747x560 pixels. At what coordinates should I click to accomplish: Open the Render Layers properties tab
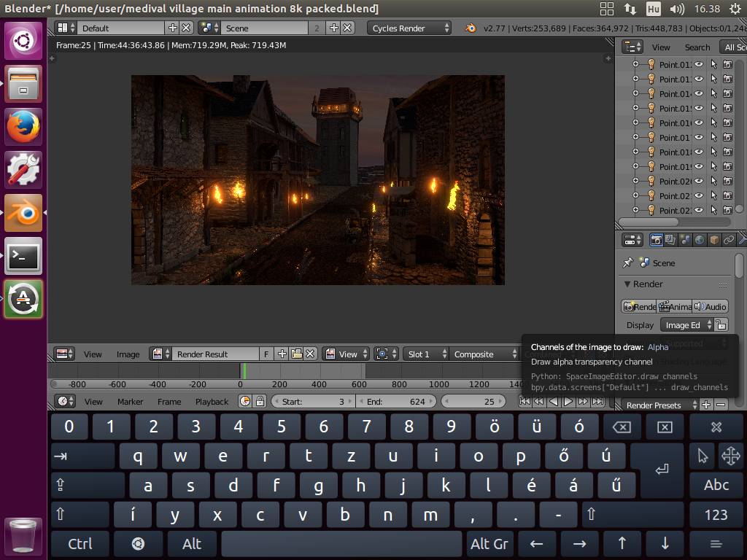(x=670, y=240)
